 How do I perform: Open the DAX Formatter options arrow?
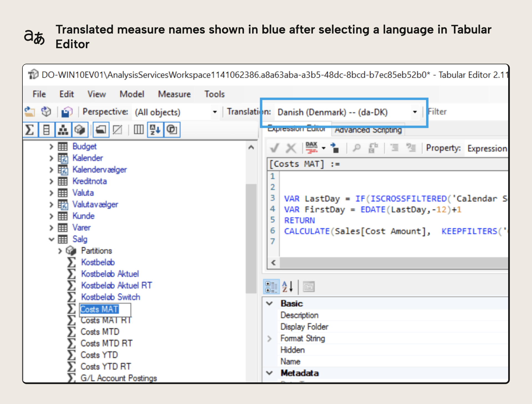pos(323,148)
